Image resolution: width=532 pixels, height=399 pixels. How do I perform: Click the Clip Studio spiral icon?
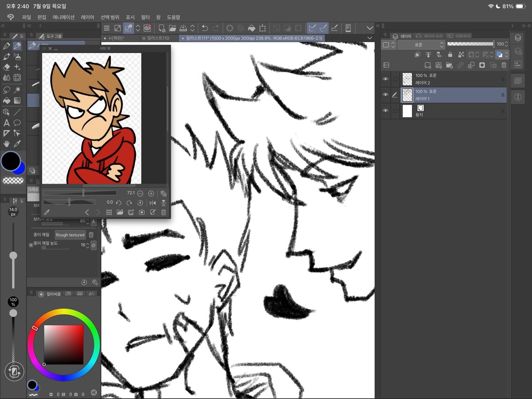[147, 28]
